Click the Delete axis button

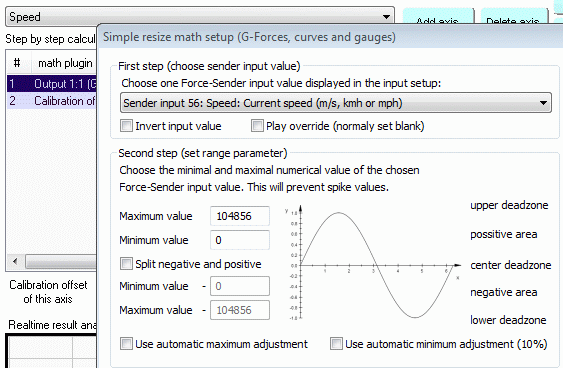click(513, 17)
